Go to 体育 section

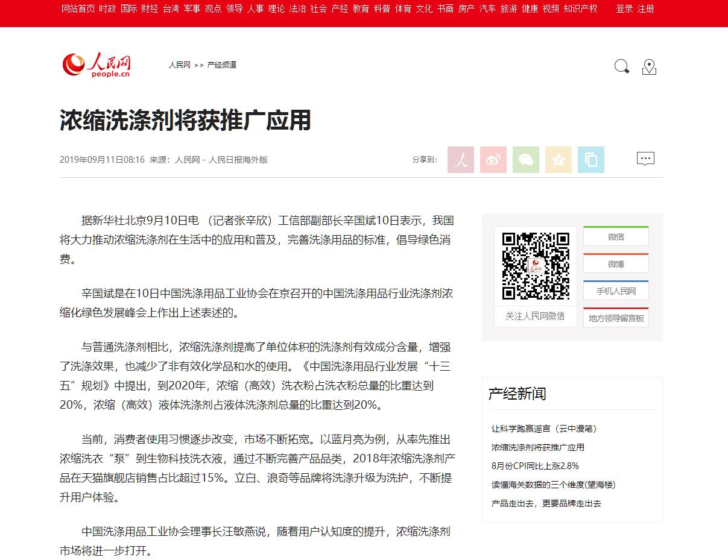coord(404,9)
